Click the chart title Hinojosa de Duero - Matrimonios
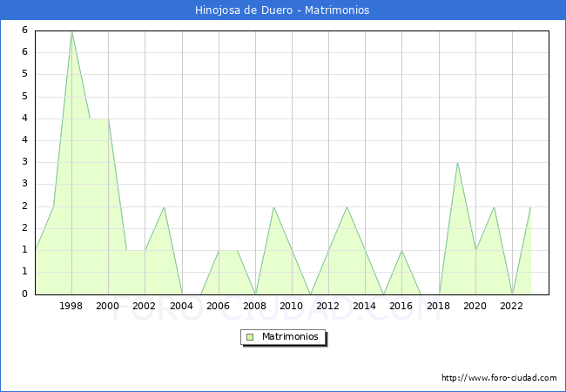The image size is (566, 392). coord(283,10)
